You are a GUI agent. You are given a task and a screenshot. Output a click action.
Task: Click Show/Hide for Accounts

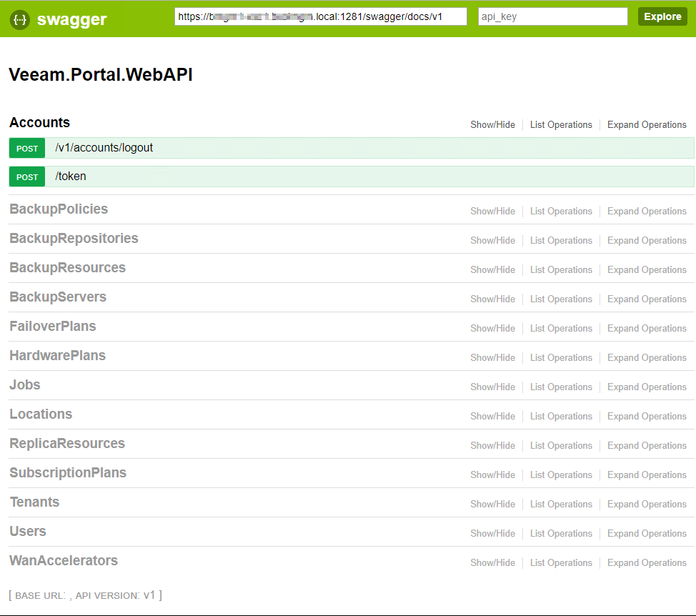tap(493, 125)
